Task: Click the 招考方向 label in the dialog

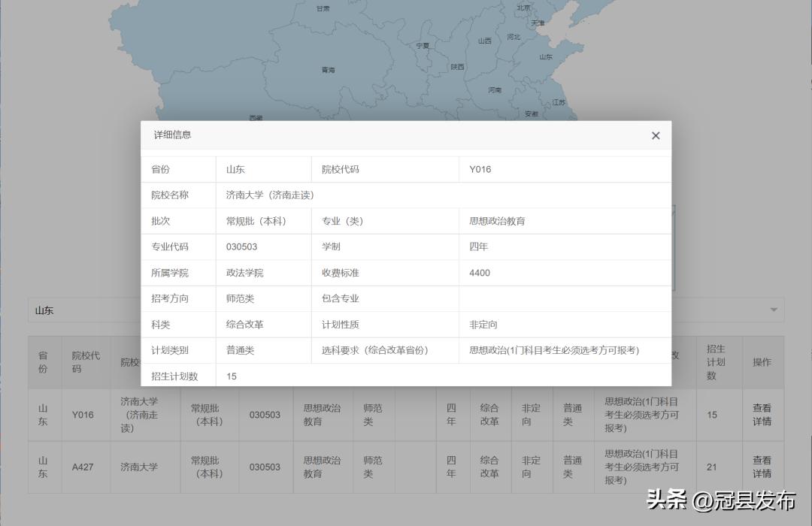Action: [170, 299]
